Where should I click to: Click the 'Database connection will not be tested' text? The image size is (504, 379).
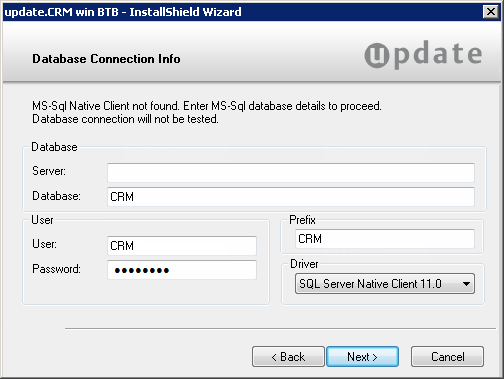pos(125,119)
